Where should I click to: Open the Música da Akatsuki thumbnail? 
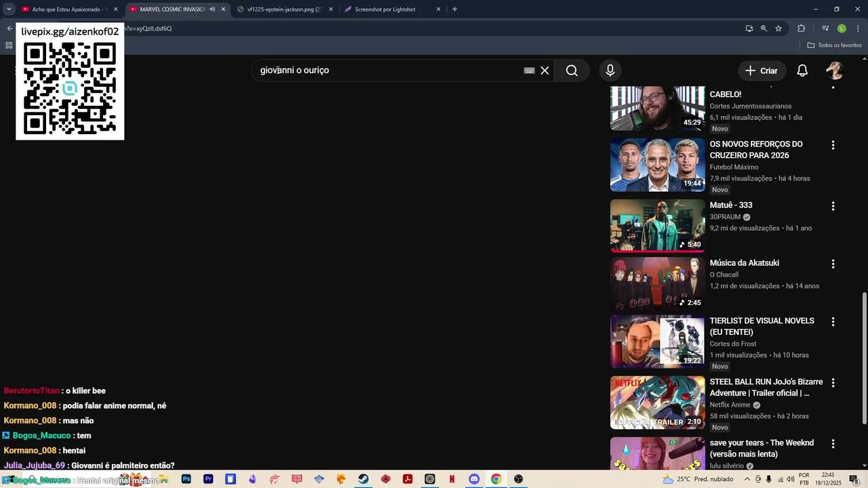click(x=657, y=284)
